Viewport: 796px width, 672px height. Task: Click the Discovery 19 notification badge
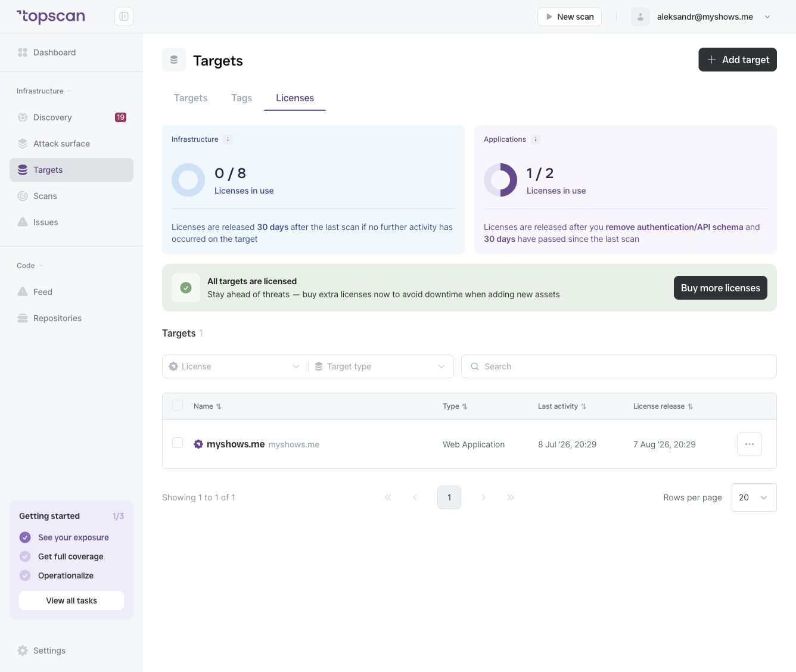(120, 117)
